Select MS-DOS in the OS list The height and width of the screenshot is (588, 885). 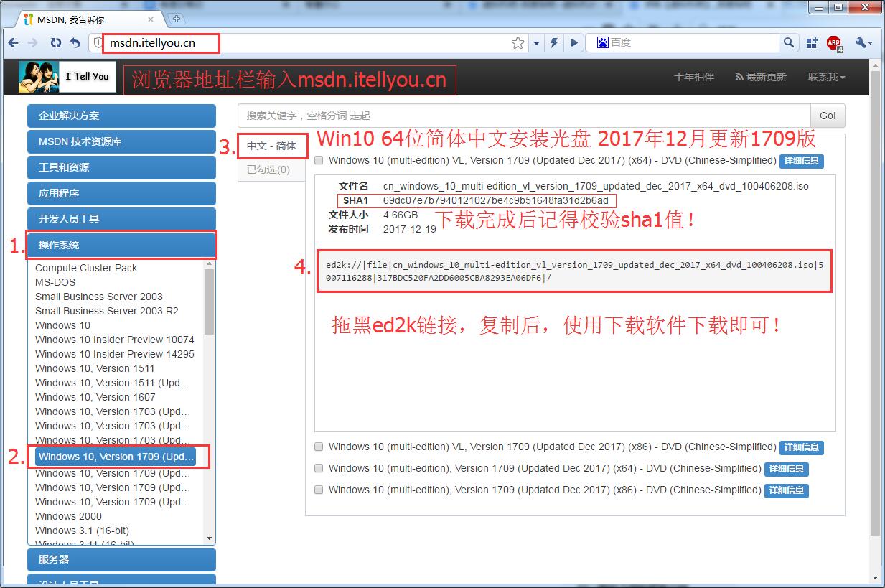pyautogui.click(x=55, y=282)
